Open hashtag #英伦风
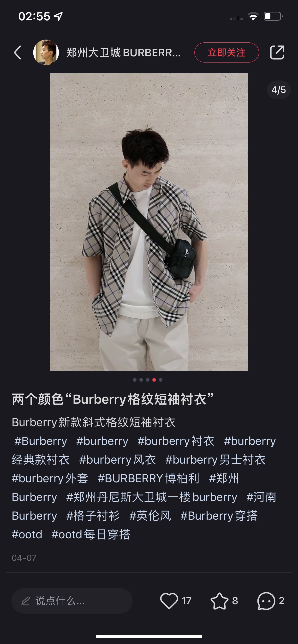The height and width of the screenshot is (644, 298). click(150, 516)
